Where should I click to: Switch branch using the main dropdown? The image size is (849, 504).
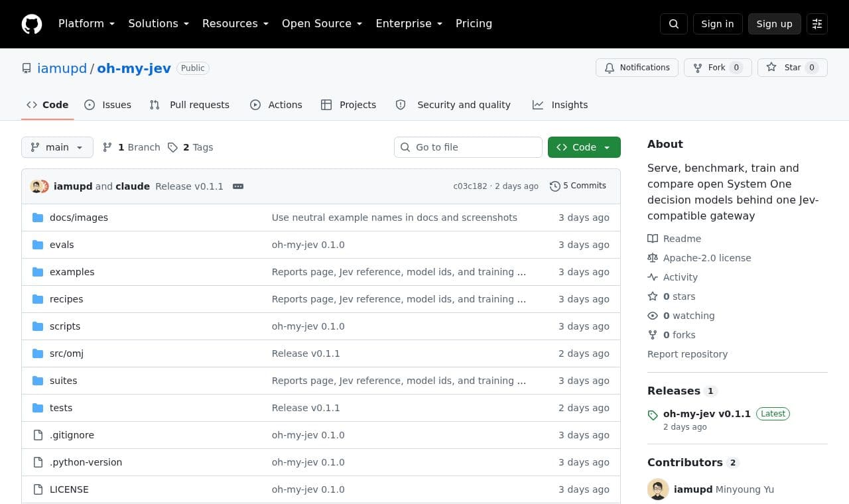coord(57,147)
